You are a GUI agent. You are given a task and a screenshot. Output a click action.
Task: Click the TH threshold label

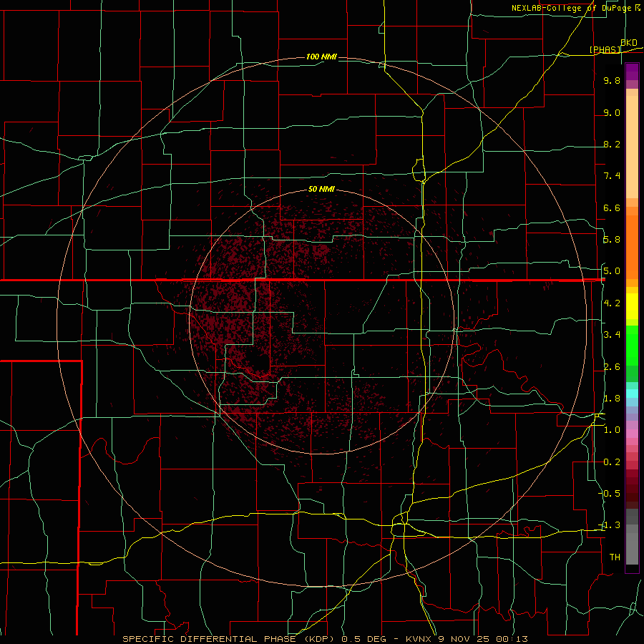(x=615, y=557)
